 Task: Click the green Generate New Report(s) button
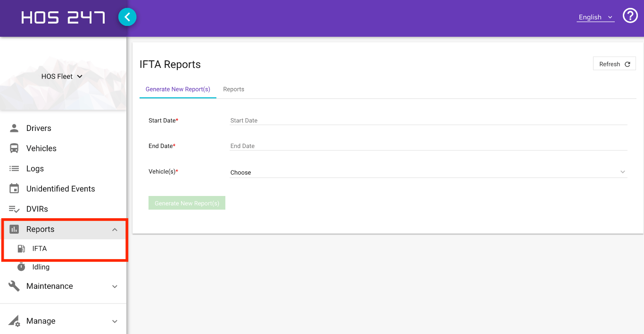click(x=187, y=203)
